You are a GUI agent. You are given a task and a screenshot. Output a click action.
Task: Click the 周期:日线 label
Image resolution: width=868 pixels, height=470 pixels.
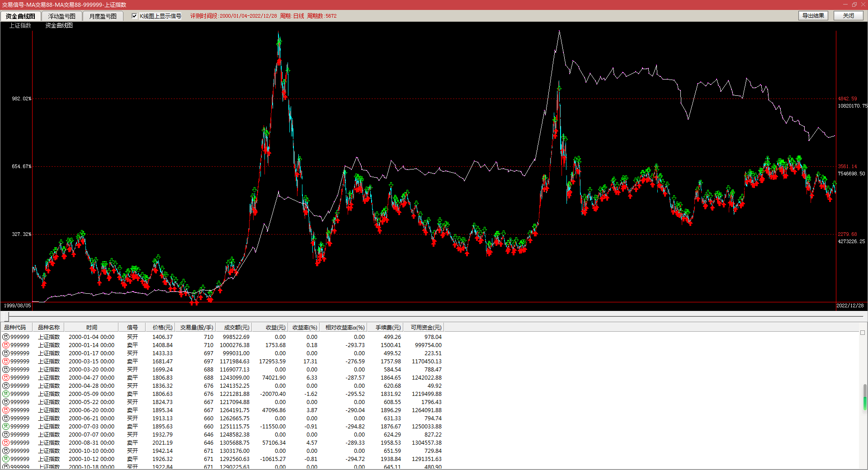[x=292, y=16]
